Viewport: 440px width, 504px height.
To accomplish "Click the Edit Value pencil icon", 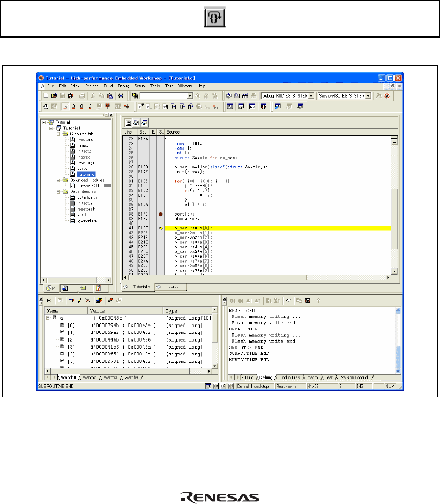I will (x=79, y=300).
